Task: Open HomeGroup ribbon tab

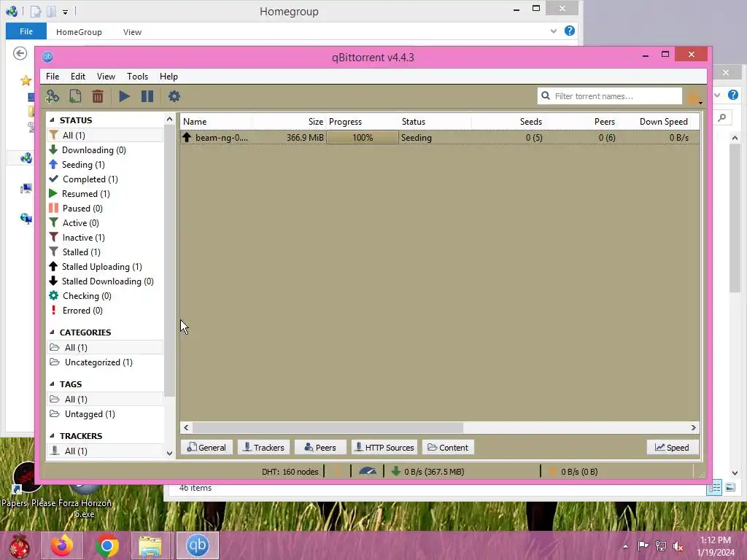Action: [x=79, y=32]
